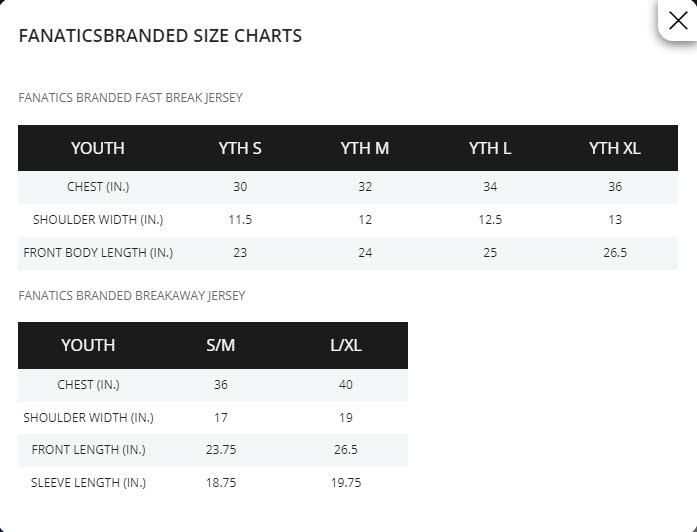Click the L/XL column header
Image resolution: width=697 pixels, height=532 pixels.
click(x=346, y=345)
